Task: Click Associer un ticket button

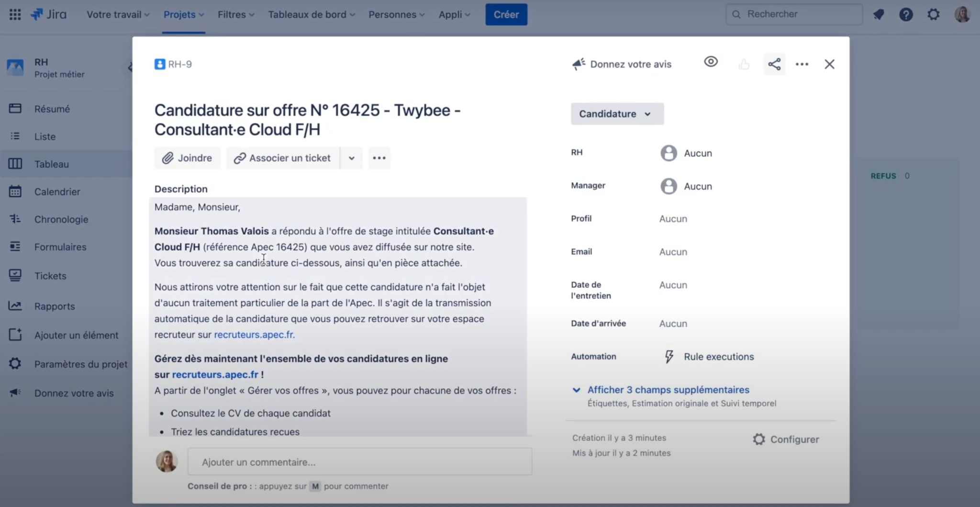Action: (283, 158)
